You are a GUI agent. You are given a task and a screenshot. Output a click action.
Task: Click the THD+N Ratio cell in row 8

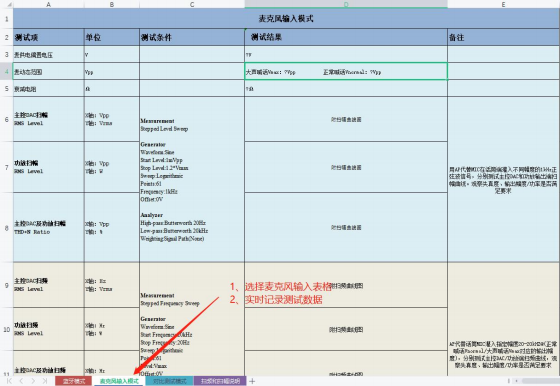click(x=49, y=227)
